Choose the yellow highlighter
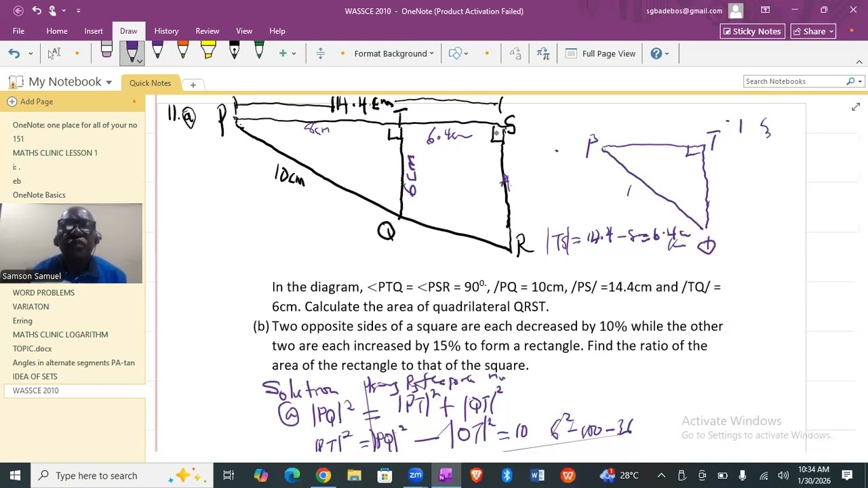The width and height of the screenshot is (868, 488). pos(208,52)
